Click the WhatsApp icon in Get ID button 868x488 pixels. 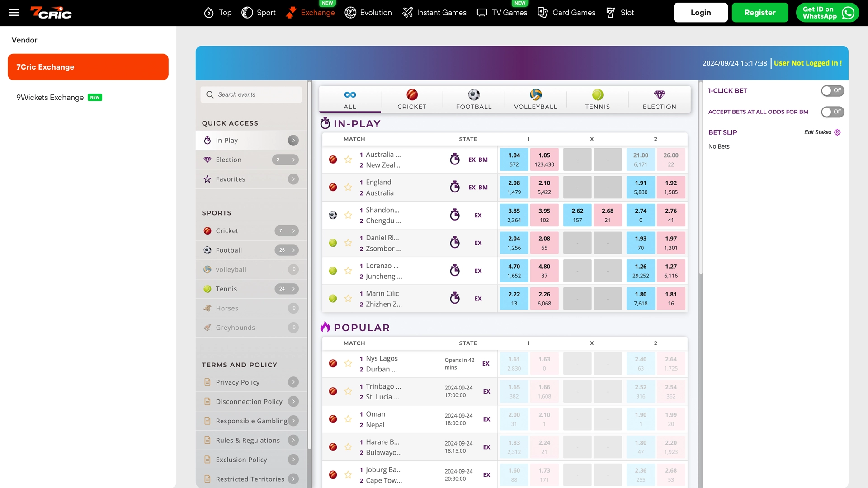point(849,13)
